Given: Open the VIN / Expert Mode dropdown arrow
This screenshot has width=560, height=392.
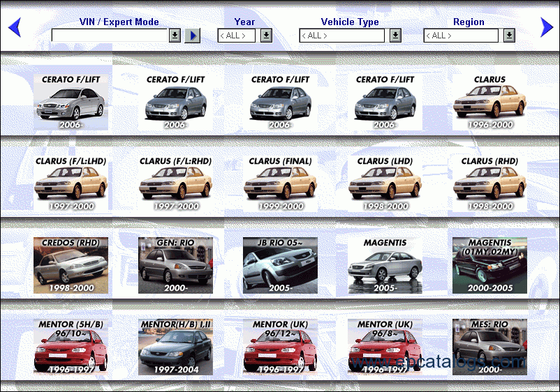Looking at the screenshot, I should (x=175, y=36).
